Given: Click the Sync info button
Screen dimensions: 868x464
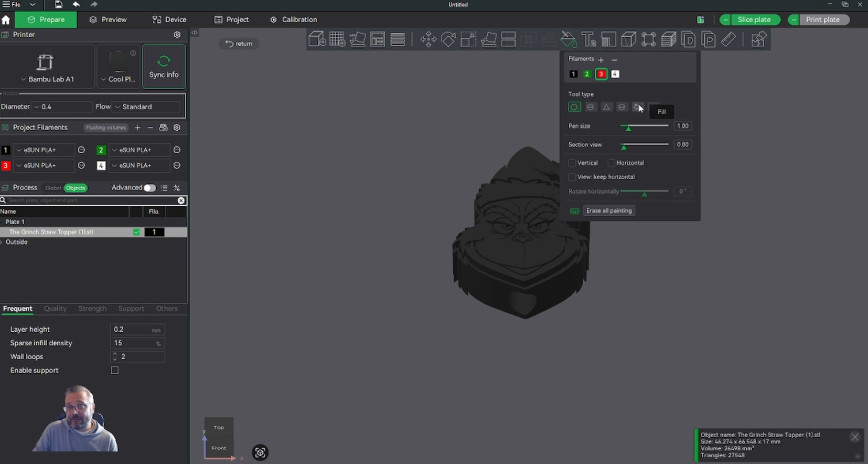Looking at the screenshot, I should [164, 66].
